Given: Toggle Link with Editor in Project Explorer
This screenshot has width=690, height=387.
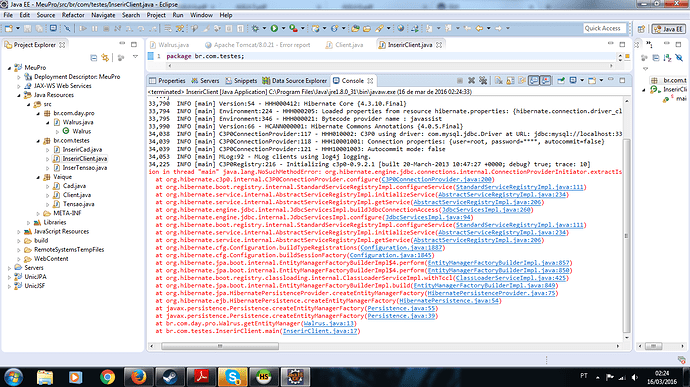Looking at the screenshot, I should [105, 58].
